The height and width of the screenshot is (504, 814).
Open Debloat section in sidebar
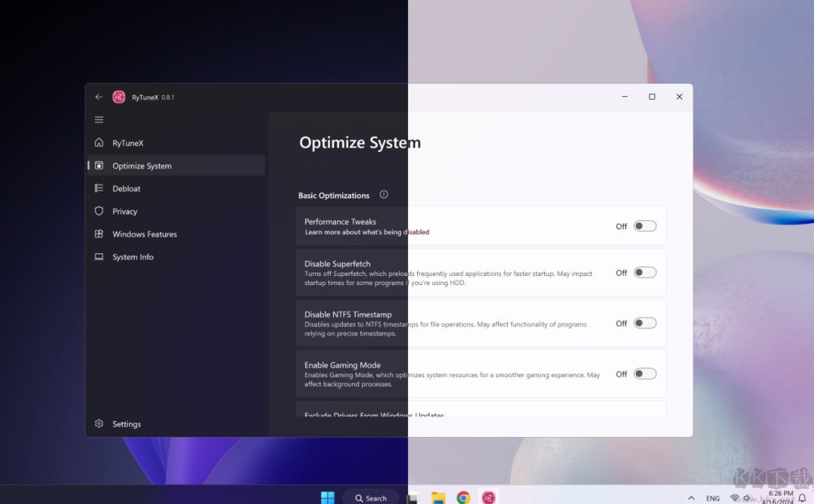click(126, 188)
